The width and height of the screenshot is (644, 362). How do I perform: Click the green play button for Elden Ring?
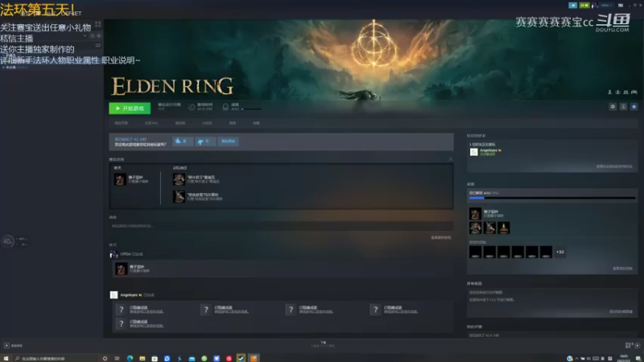(130, 109)
